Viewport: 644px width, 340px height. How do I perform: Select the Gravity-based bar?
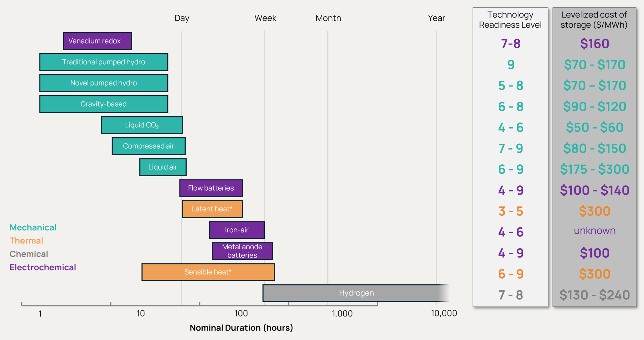[x=104, y=104]
